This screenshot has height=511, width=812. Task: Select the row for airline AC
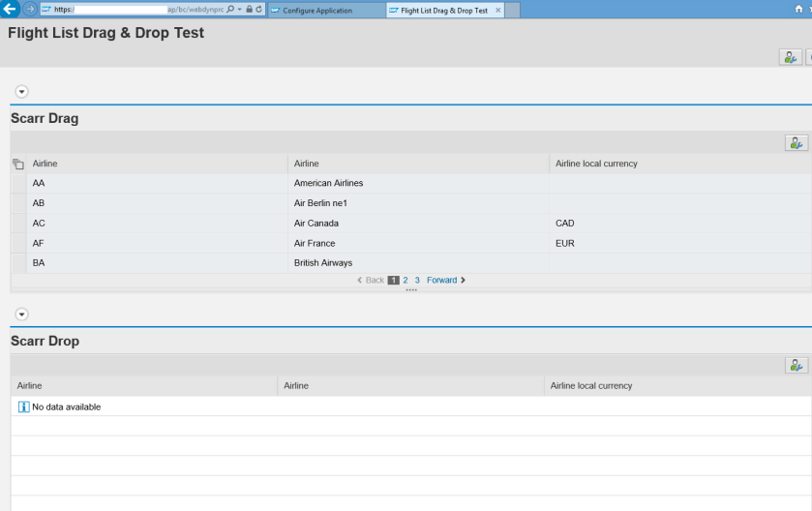point(18,224)
